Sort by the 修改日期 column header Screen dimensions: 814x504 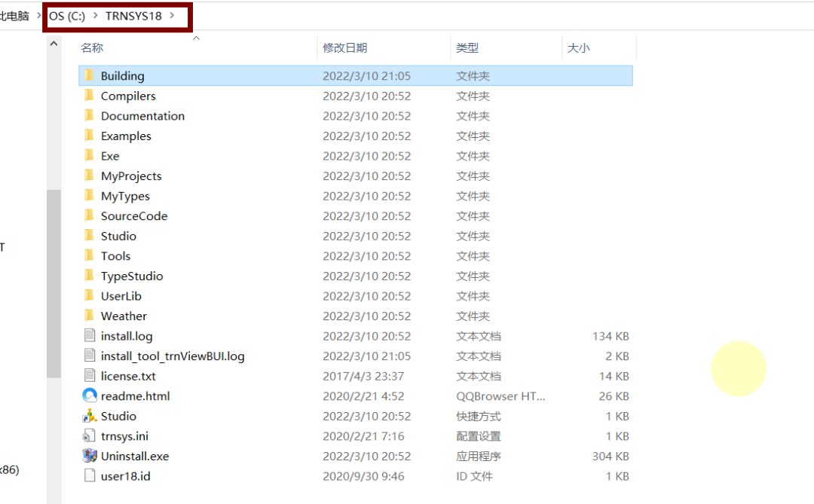pos(344,47)
